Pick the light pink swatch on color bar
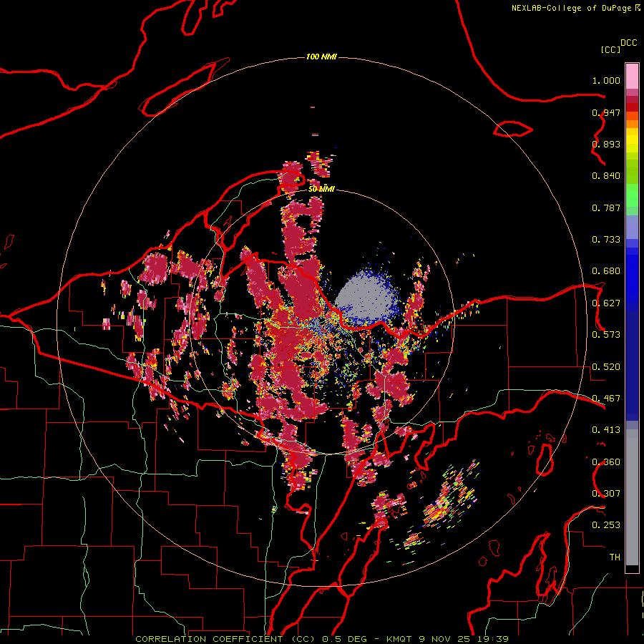Image resolution: width=644 pixels, height=644 pixels. tap(632, 76)
